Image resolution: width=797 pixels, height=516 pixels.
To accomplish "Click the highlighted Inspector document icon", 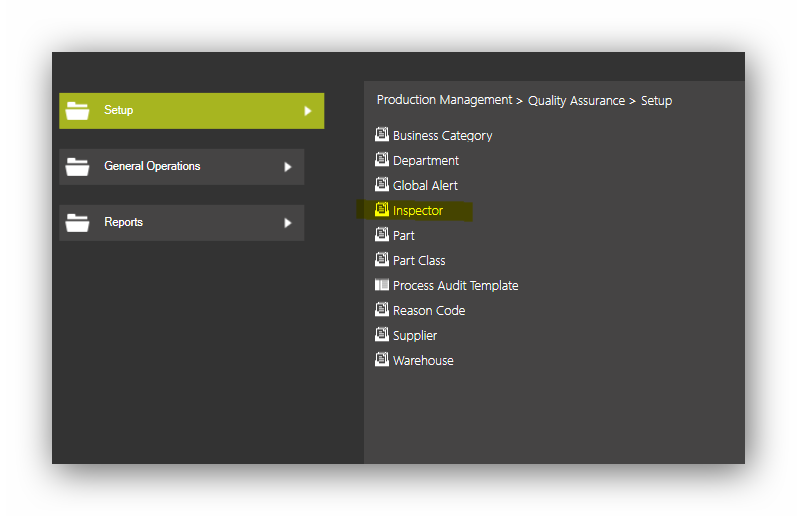I will [382, 209].
